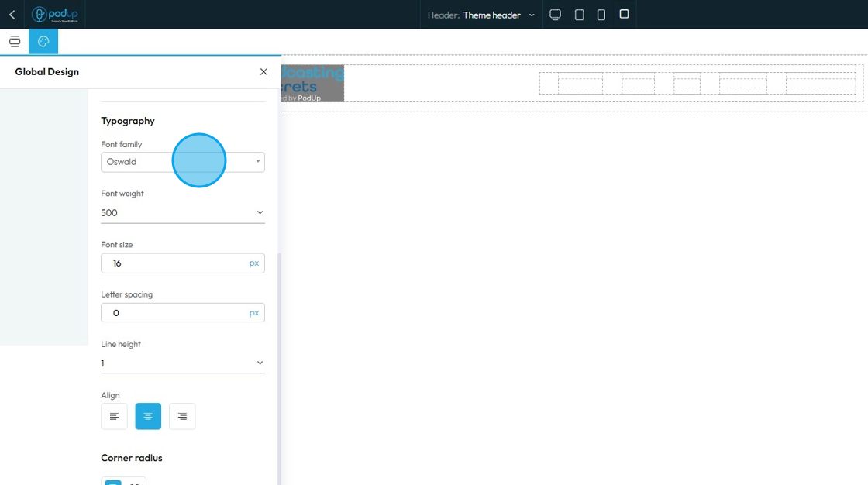Expand the Font weight 500 selector

[x=183, y=212]
